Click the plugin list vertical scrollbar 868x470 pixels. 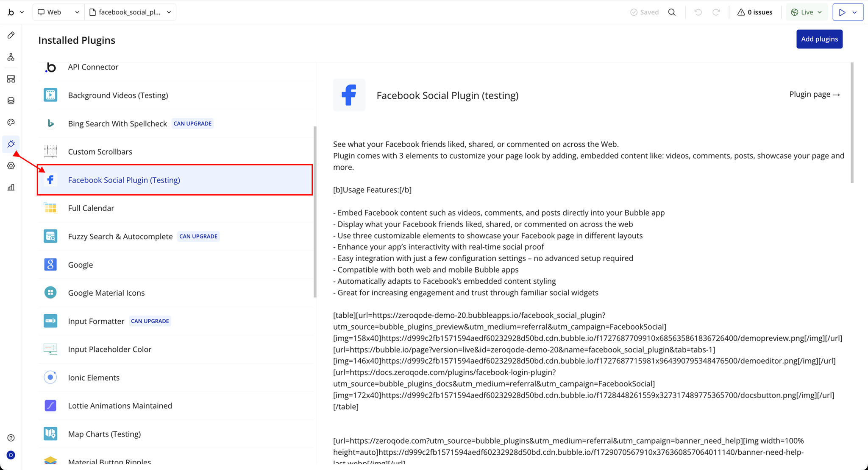coord(315,212)
